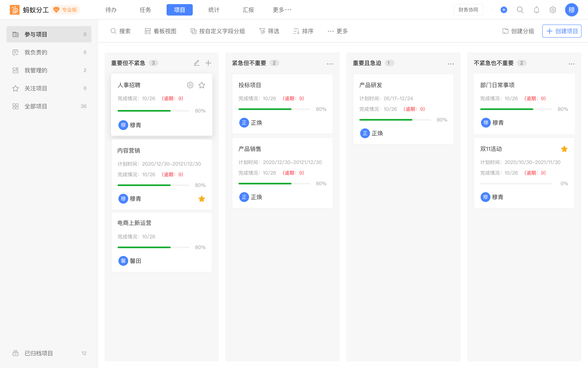
Task: Open the 穆 user avatar menu
Action: pyautogui.click(x=571, y=10)
